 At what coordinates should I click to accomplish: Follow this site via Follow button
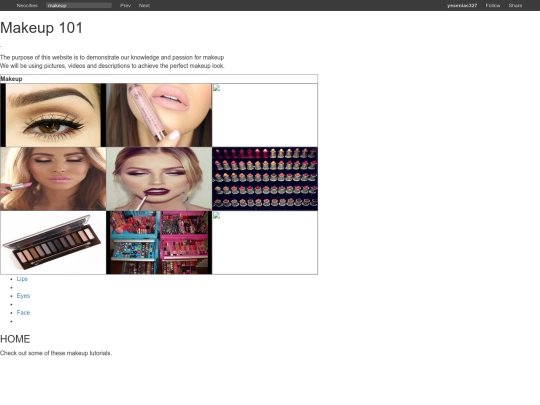(x=493, y=6)
